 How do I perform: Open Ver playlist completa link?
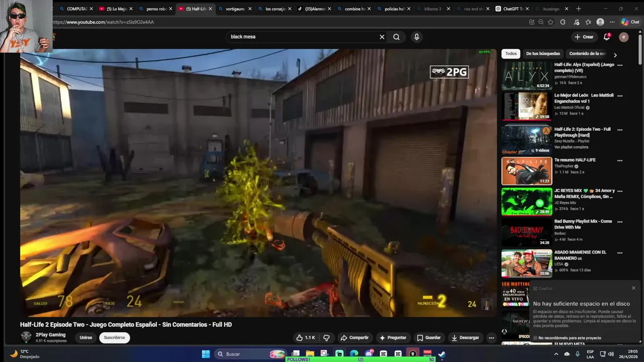[571, 147]
